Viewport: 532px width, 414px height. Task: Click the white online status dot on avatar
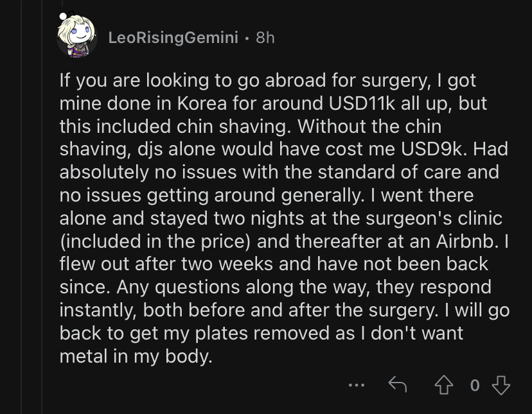point(63,16)
